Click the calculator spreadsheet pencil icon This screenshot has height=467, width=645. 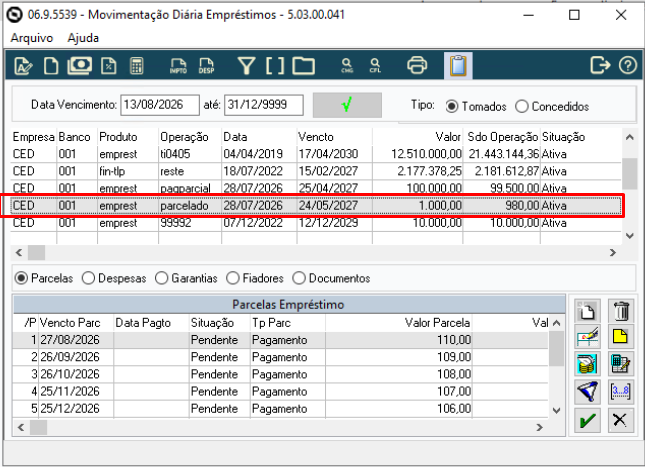pos(621,364)
